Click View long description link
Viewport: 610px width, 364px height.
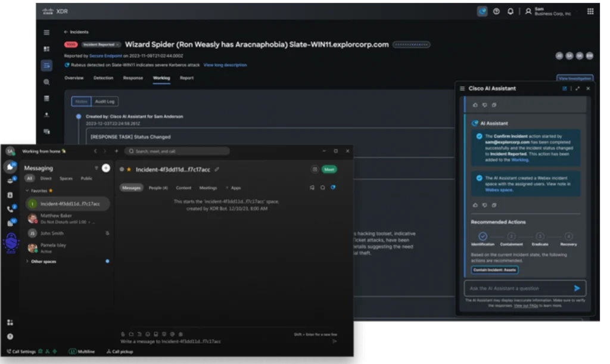pos(225,65)
